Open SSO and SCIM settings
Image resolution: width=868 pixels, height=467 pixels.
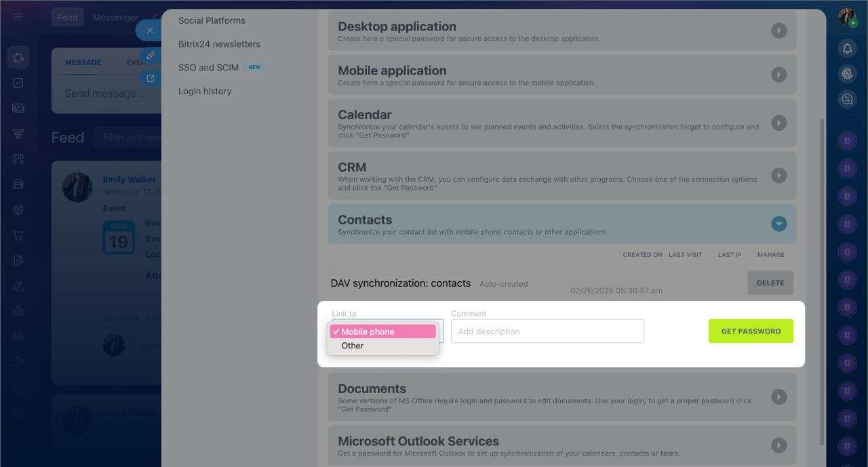point(208,68)
